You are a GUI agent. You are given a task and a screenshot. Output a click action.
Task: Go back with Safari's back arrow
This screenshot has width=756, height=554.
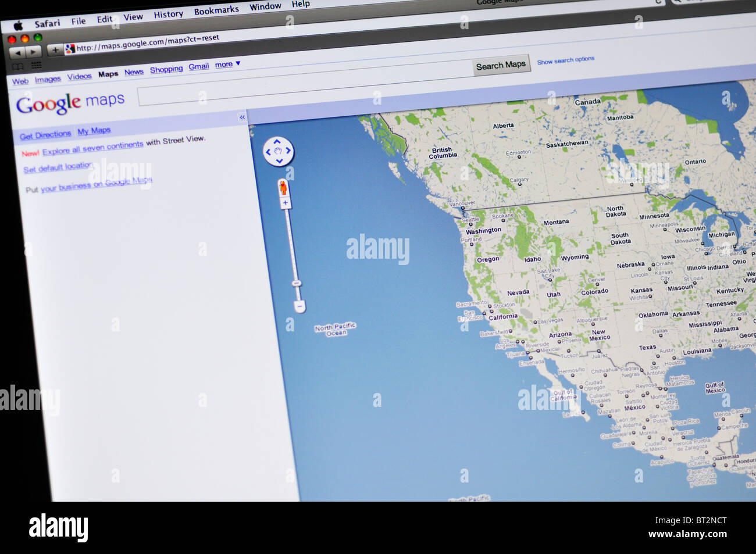17,53
